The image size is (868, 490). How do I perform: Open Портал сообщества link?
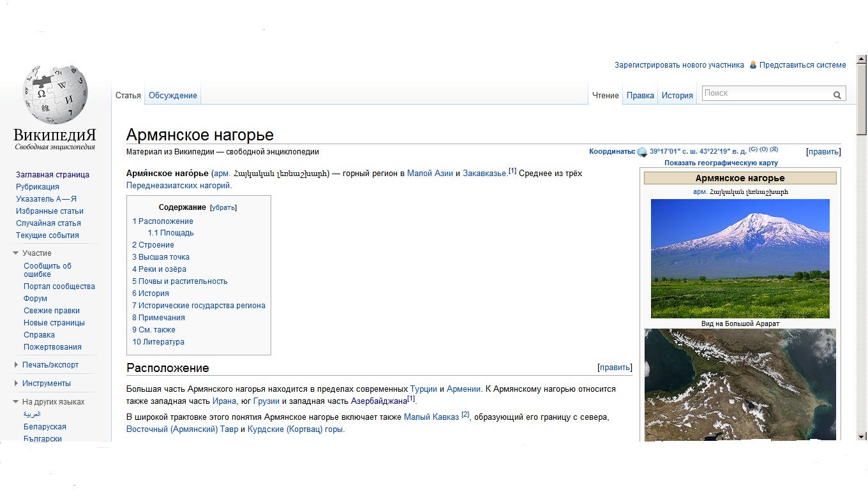59,286
